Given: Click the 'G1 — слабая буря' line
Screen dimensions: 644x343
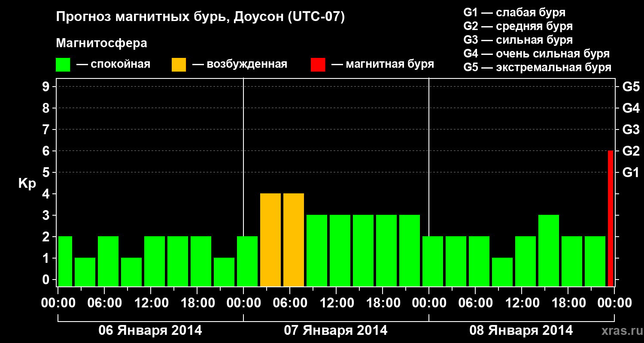Looking at the screenshot, I should [x=514, y=12].
